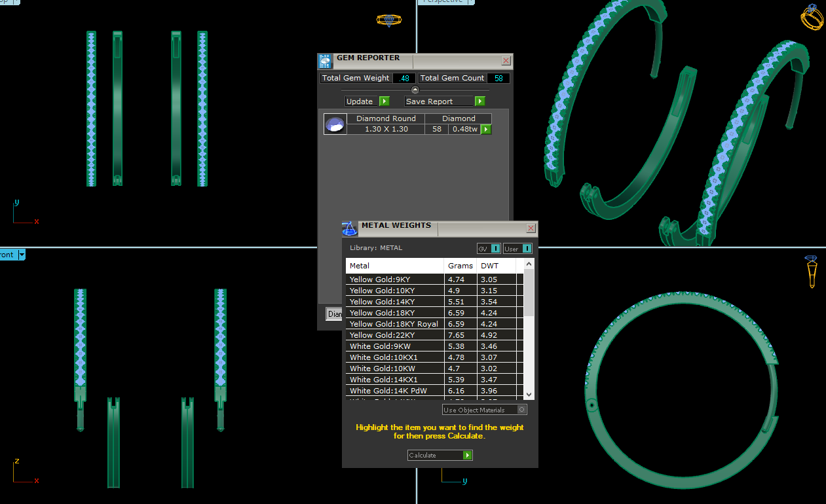Screen dimensions: 826x504
Task: Click the Save Report button
Action: 444,101
